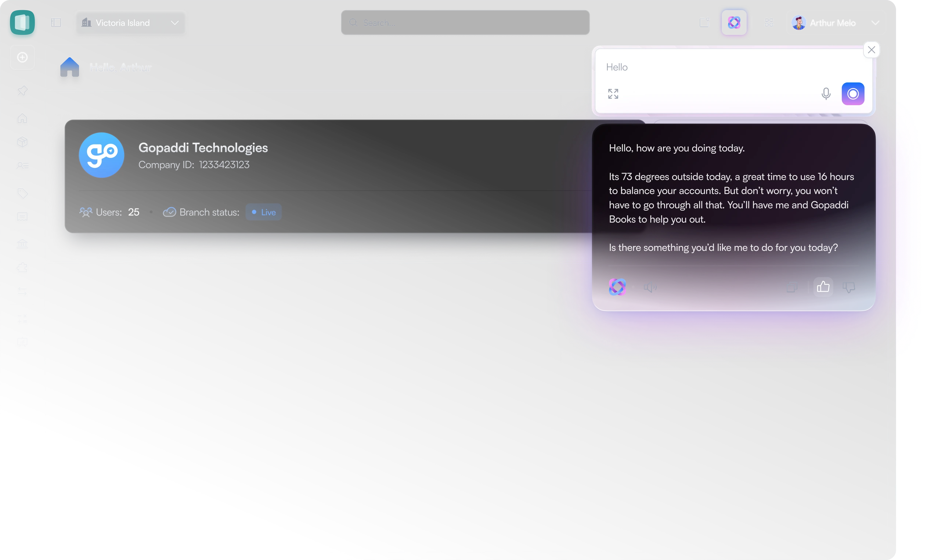Click the cloud check branch status icon

click(x=169, y=212)
